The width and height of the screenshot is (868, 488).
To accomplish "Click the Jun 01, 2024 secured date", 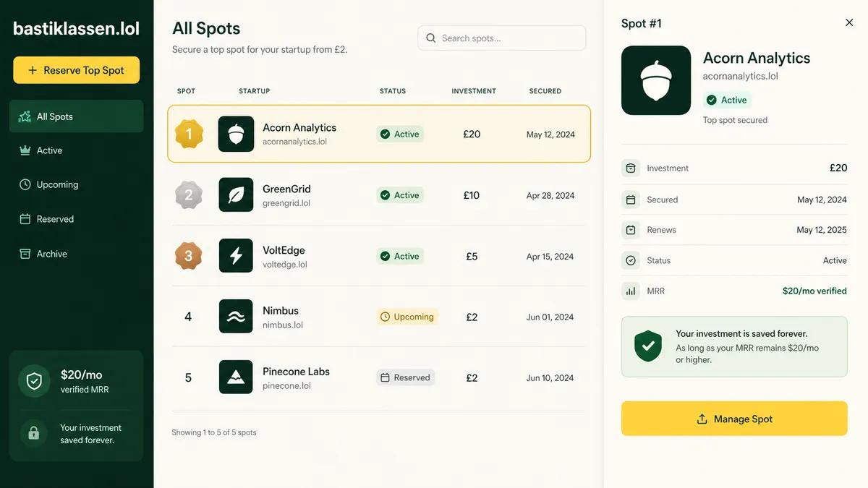I will pyautogui.click(x=550, y=317).
